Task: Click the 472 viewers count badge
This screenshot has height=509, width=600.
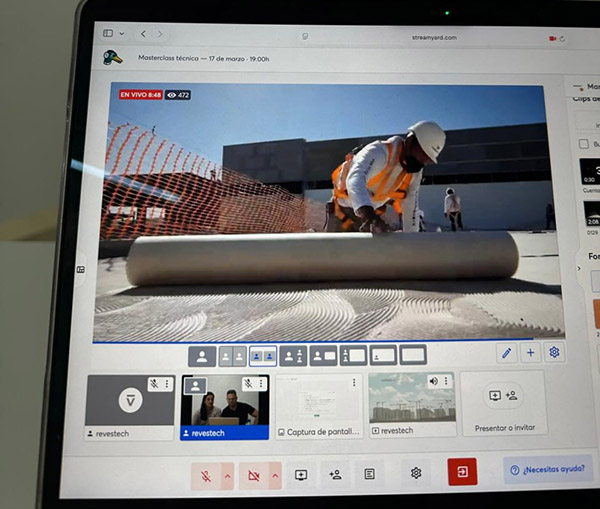Action: point(178,95)
